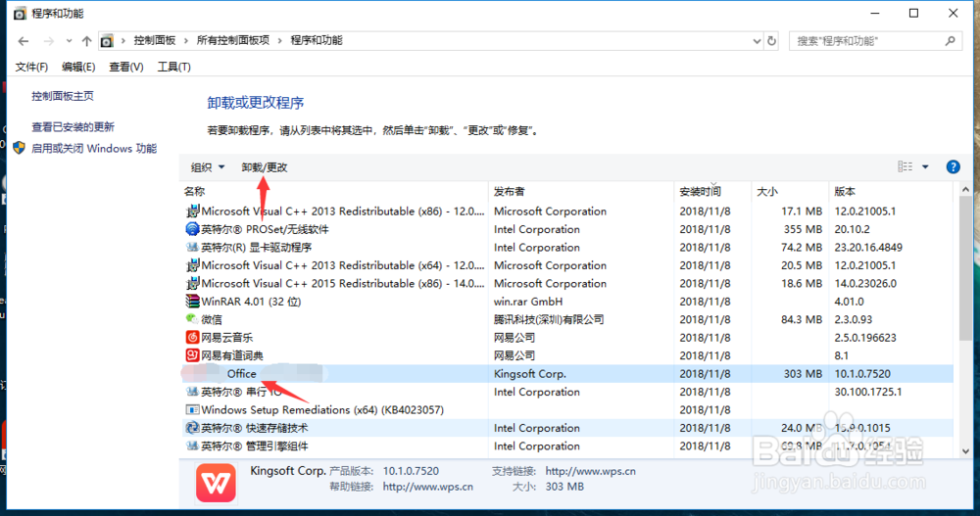Open the 查看(V) menu
The height and width of the screenshot is (516, 980).
[126, 67]
